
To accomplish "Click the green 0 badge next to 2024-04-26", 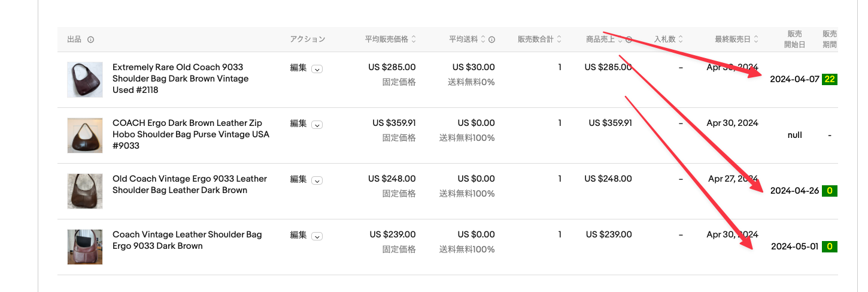I will (x=830, y=191).
